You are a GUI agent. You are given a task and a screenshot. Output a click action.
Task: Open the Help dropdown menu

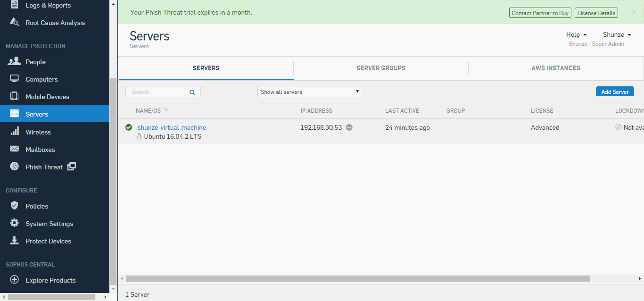[577, 34]
